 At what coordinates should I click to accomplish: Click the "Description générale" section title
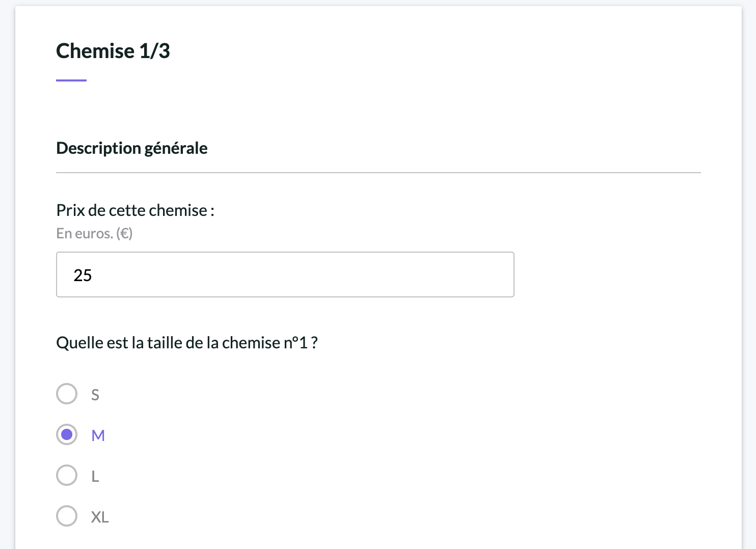(132, 148)
